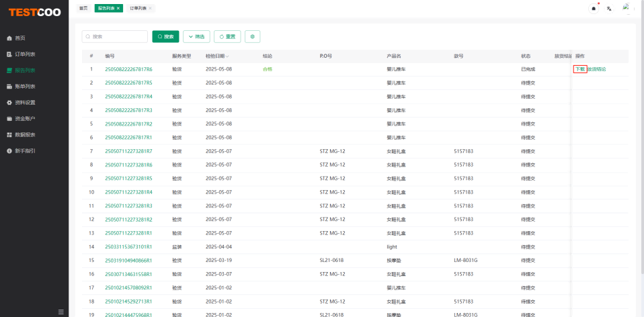Click the green 搜索 button
644x317 pixels.
[165, 36]
